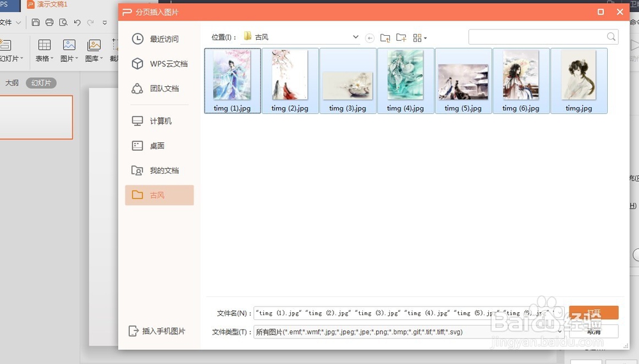Select thumbnail timg (6).jpg
Screen dimensions: 639x364
[521, 80]
